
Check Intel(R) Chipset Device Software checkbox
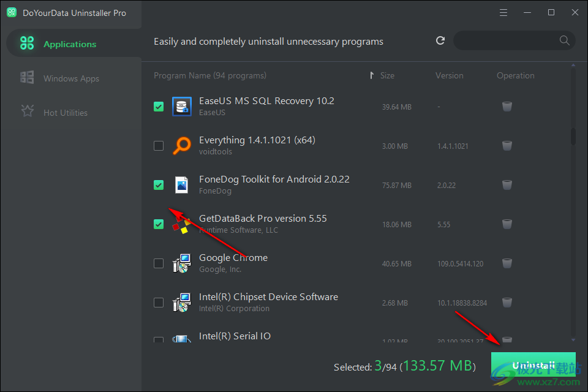[159, 303]
